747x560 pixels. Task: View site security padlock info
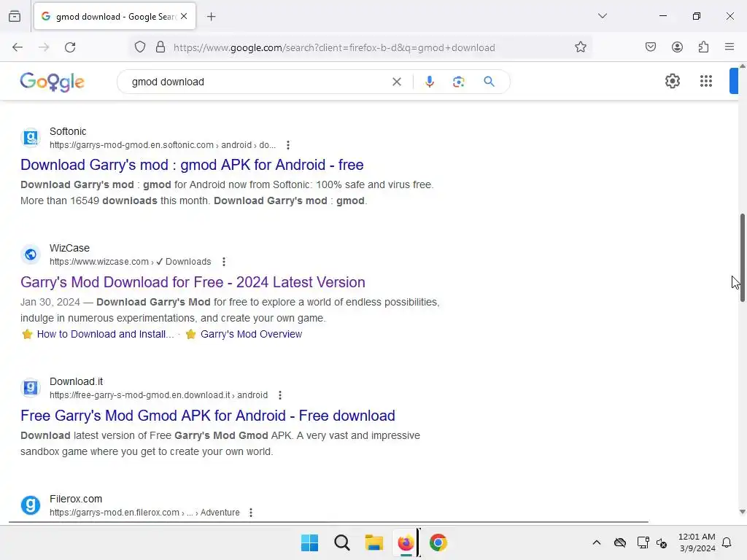click(160, 47)
